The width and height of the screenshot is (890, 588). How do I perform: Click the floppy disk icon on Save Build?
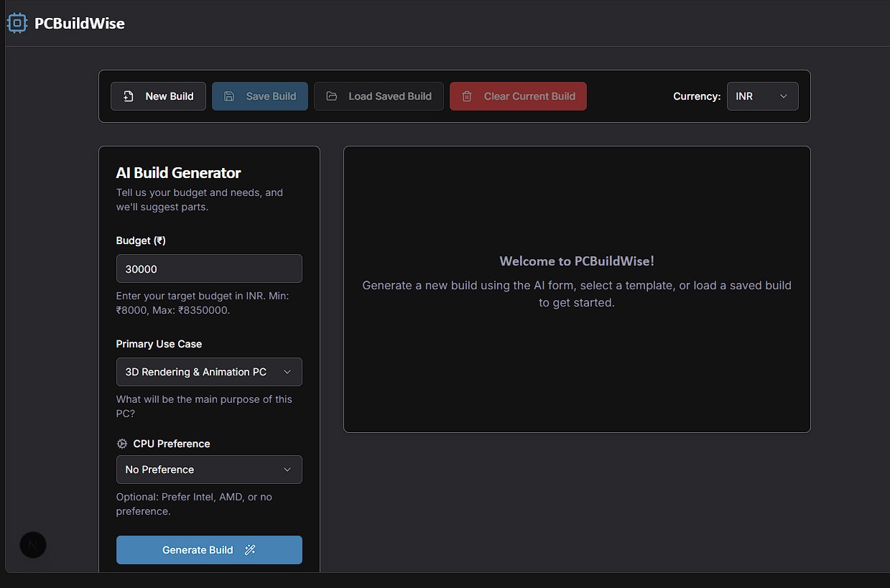click(229, 96)
